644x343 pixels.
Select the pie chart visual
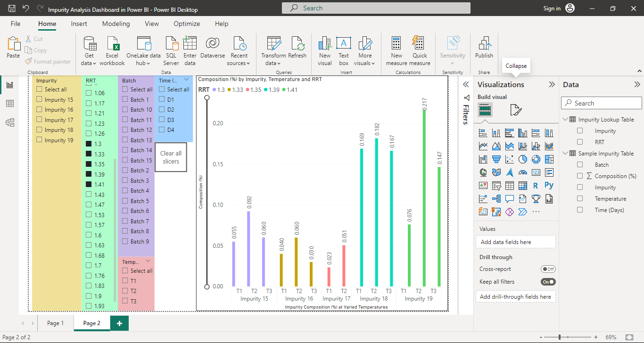point(522,159)
